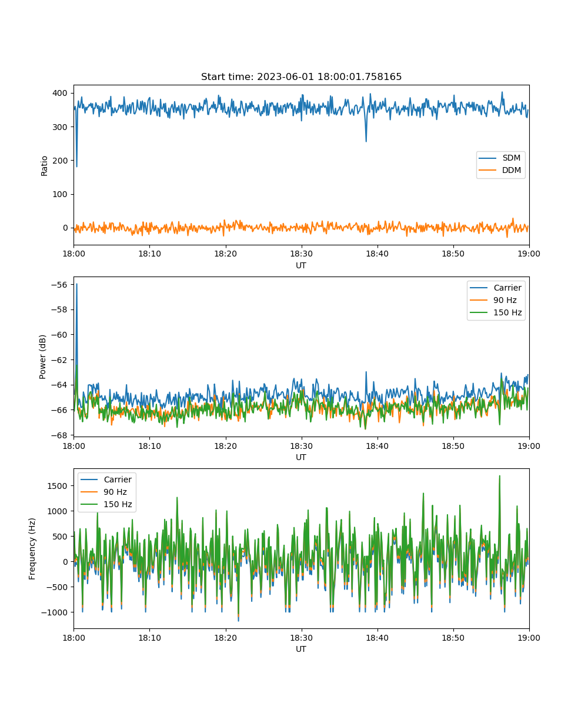Click the 19:00 tick label under Frequency plot
The image size is (588, 706).
(529, 637)
